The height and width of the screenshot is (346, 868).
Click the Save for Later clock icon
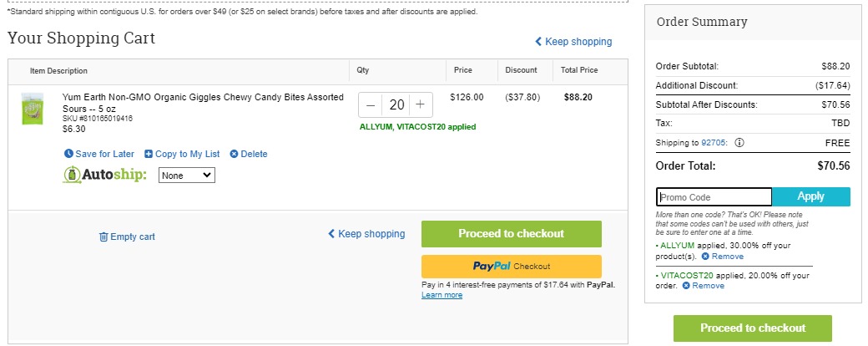[68, 154]
